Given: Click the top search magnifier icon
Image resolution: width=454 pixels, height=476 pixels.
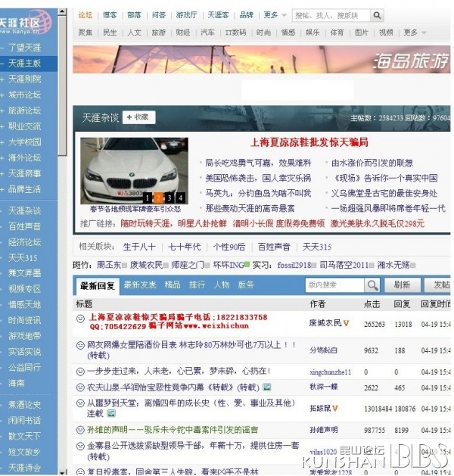Looking at the screenshot, I should pos(377,15).
